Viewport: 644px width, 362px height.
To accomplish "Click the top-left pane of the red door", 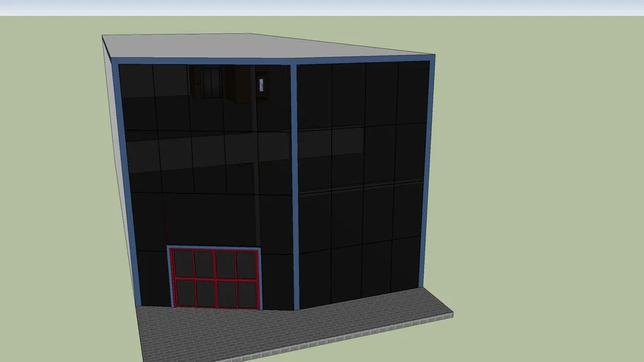I will pos(184,264).
